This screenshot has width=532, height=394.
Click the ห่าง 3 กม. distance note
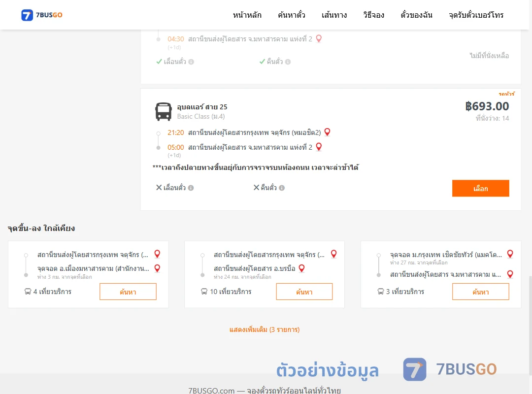pyautogui.click(x=65, y=277)
